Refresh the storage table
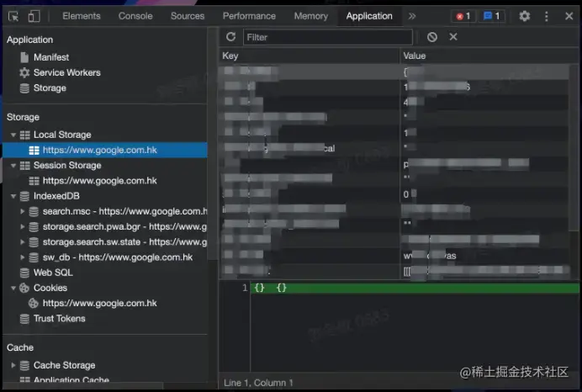This screenshot has height=392, width=582. [231, 37]
